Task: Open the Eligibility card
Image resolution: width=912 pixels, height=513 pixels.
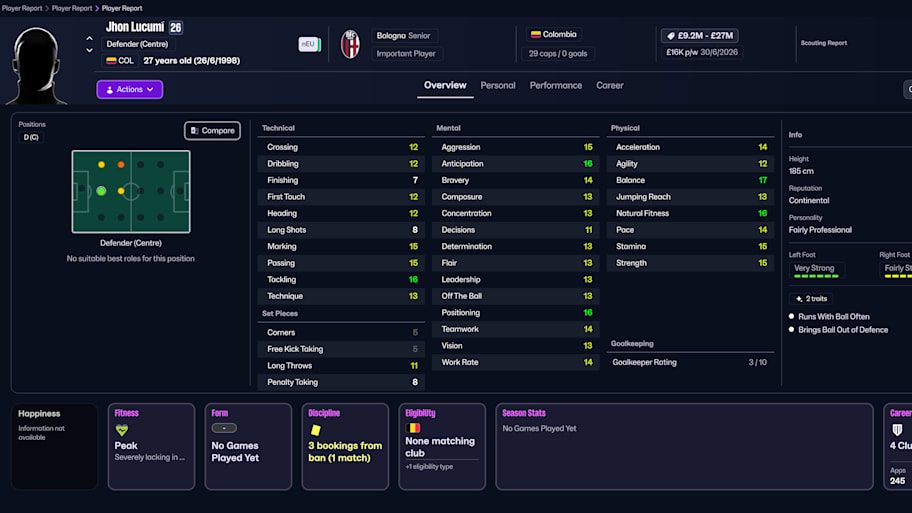Action: (442, 447)
